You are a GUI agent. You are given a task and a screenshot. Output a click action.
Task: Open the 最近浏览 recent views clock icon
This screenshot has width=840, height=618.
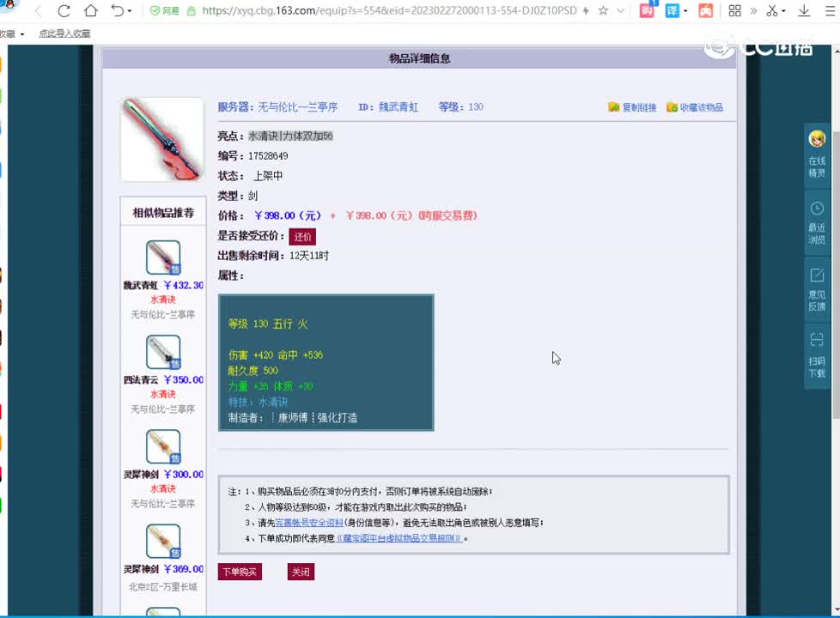(x=817, y=222)
